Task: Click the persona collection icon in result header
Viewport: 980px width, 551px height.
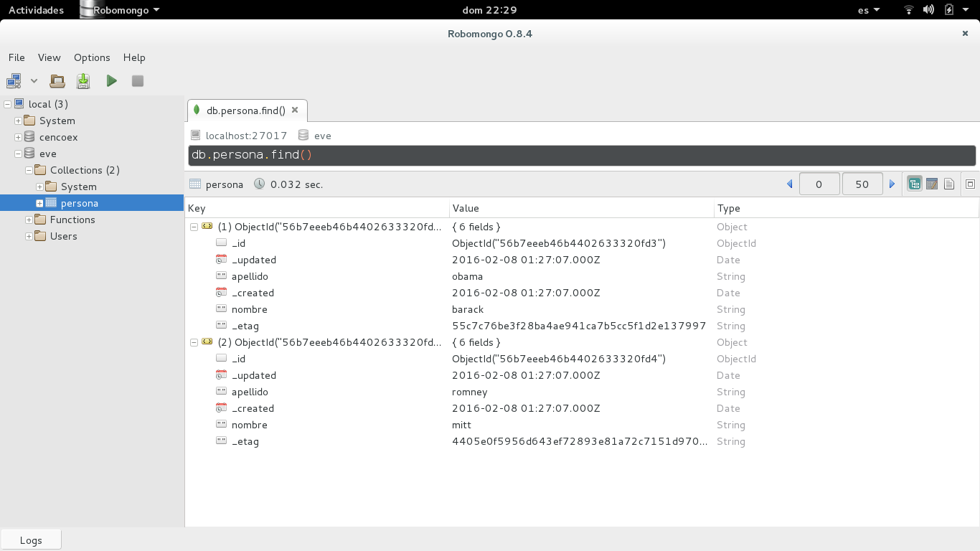Action: (x=195, y=184)
